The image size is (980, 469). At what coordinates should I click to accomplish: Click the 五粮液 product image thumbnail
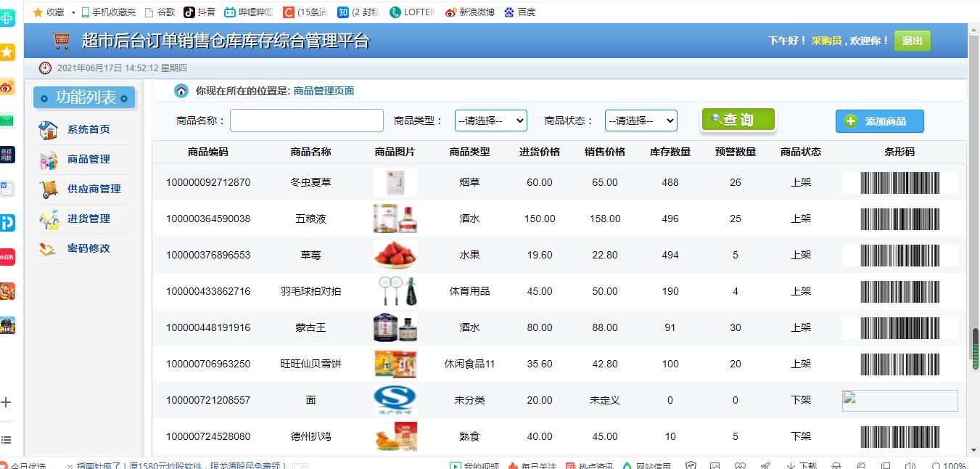[x=395, y=219]
